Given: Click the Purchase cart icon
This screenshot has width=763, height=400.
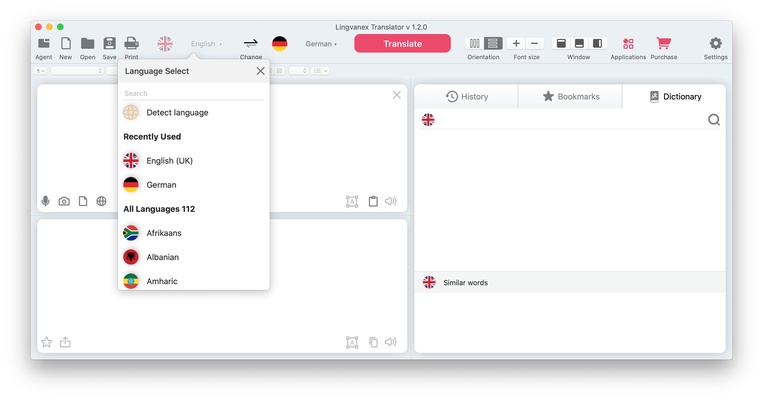Looking at the screenshot, I should coord(664,43).
